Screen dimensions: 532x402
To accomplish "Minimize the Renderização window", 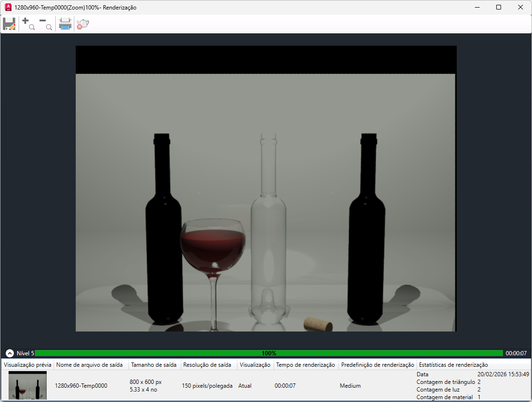I will click(x=477, y=7).
